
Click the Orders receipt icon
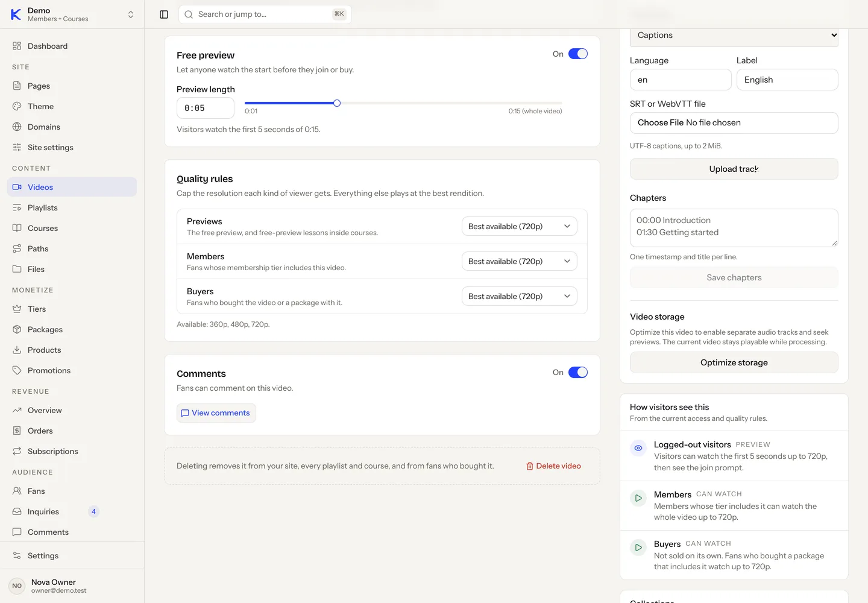(17, 431)
